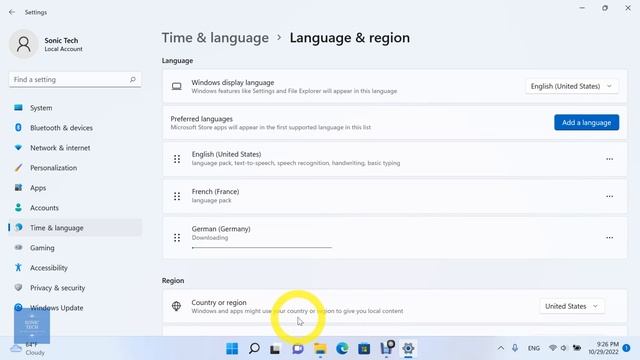Switch to Settings app on taskbar
The height and width of the screenshot is (360, 640).
click(408, 349)
